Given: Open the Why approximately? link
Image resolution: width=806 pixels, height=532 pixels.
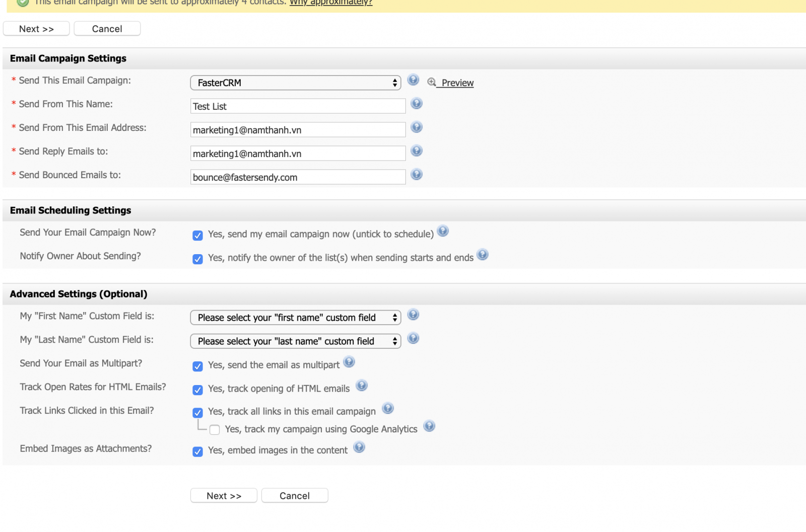Looking at the screenshot, I should [330, 3].
